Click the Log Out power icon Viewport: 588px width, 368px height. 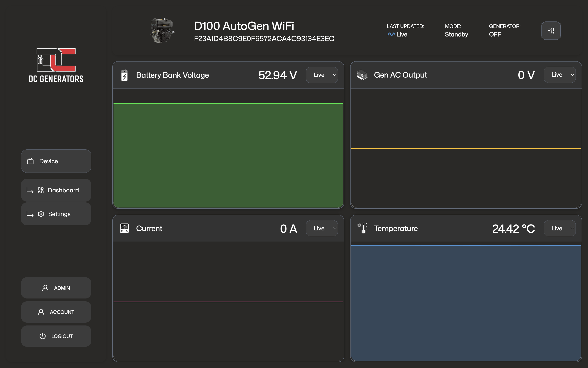42,336
